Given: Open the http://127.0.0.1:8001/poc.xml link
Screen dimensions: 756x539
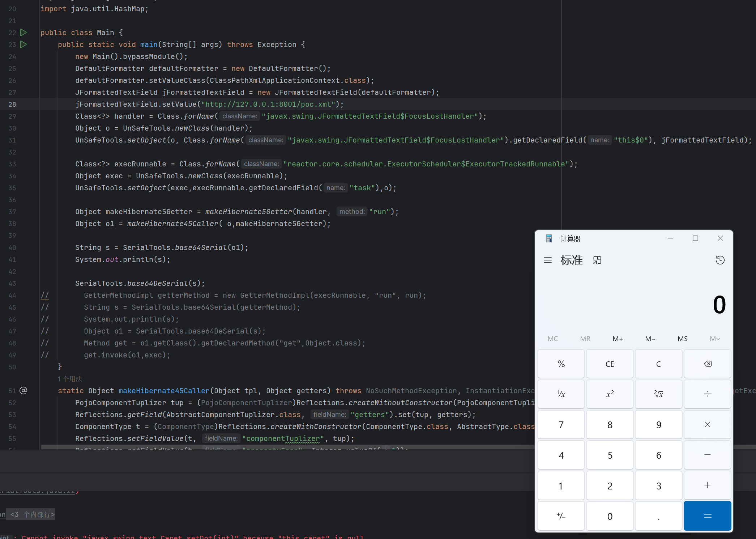Looking at the screenshot, I should (x=268, y=104).
